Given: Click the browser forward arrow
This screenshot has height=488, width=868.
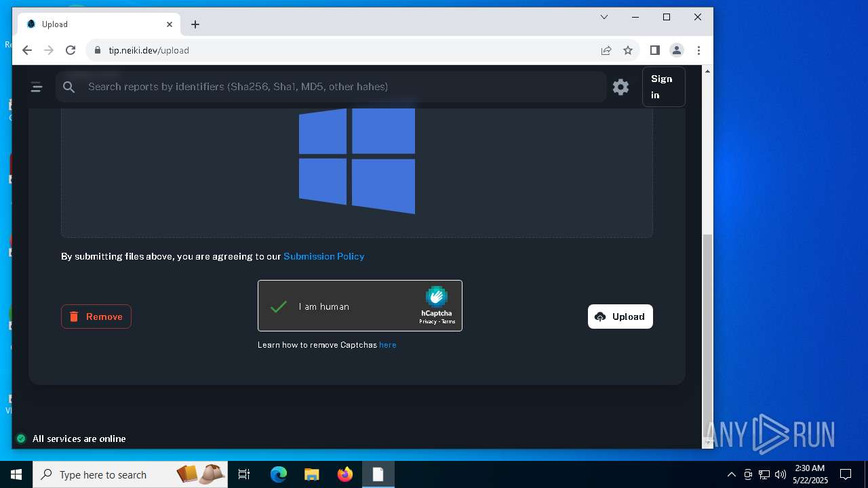Looking at the screenshot, I should (x=49, y=50).
